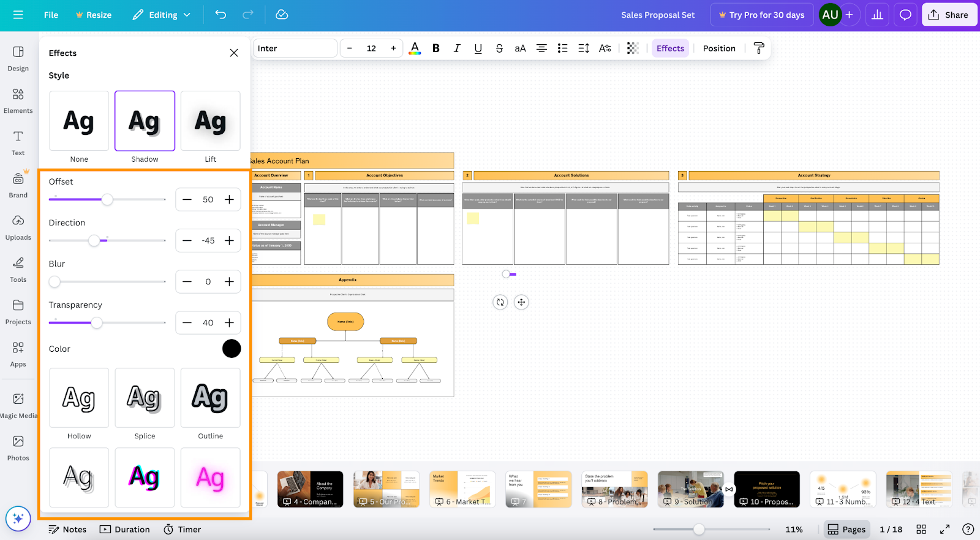This screenshot has width=980, height=540.
Task: Select the 10 - Proposal page thumbnail
Action: (767, 489)
